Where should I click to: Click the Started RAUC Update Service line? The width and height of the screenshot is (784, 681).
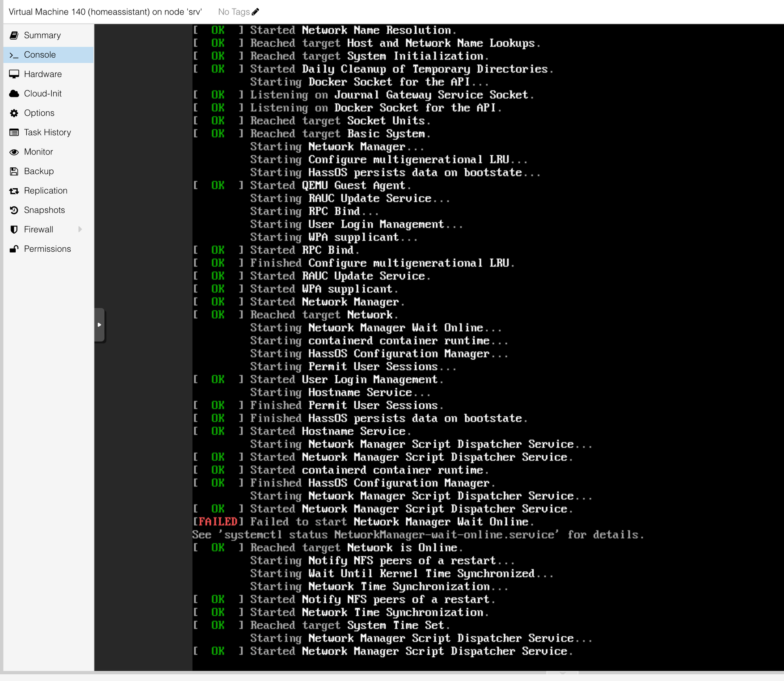312,276
